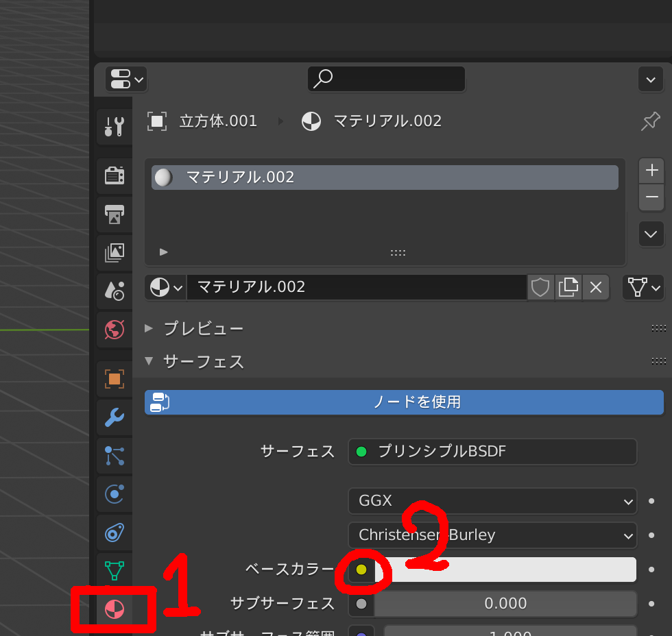
Task: Select the Output properties printer icon
Action: coord(114,215)
